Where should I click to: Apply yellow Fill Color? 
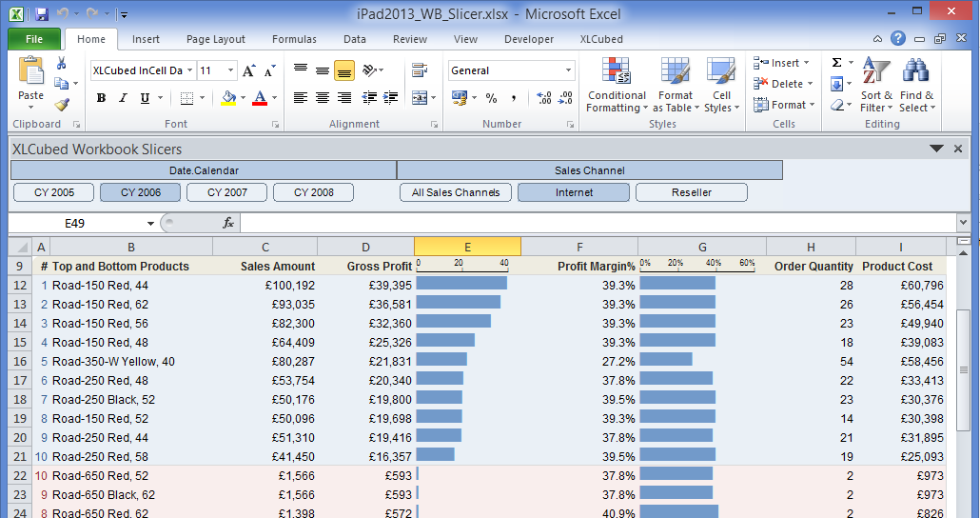pyautogui.click(x=228, y=98)
